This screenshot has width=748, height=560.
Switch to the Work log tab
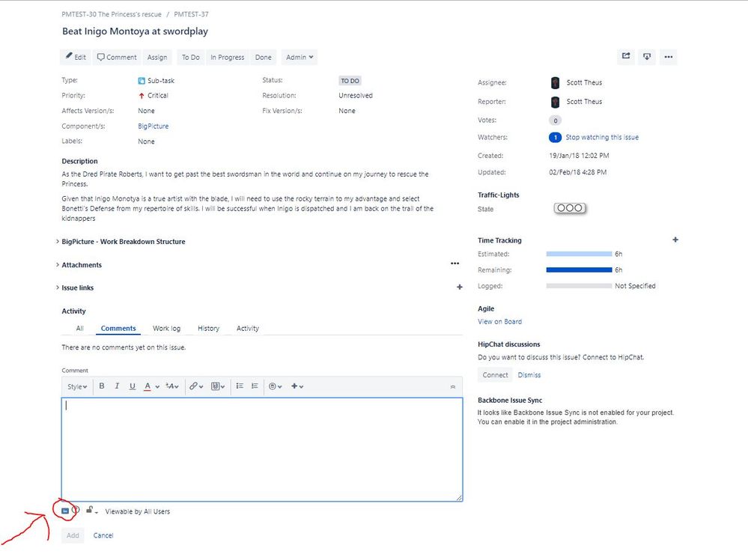click(x=166, y=328)
